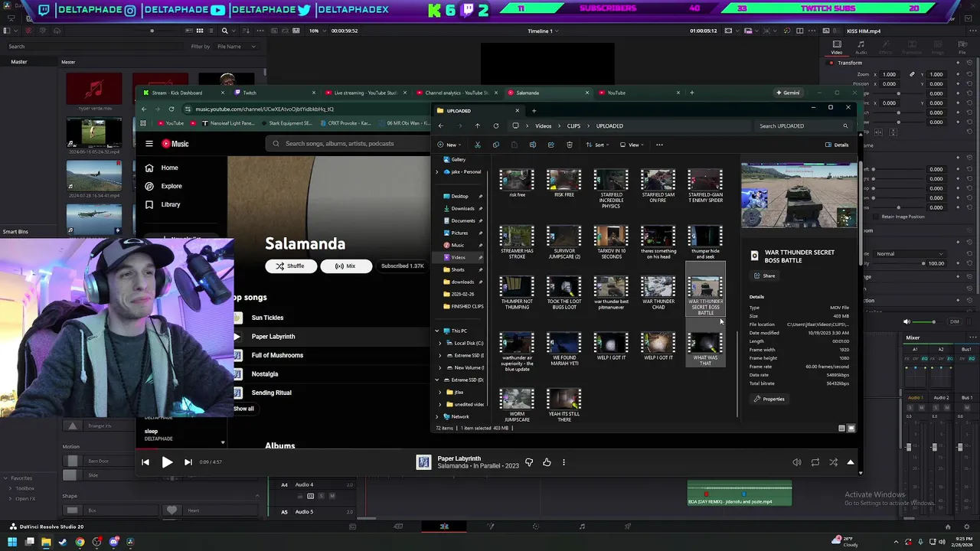Image resolution: width=980 pixels, height=551 pixels.
Task: Open the YouTube Music hamburger guide menu
Action: [x=149, y=144]
